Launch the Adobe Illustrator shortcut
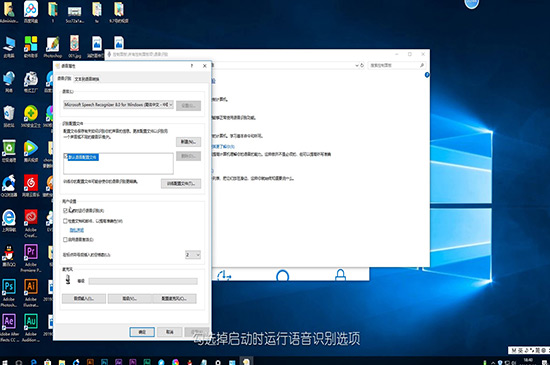This screenshot has width=550, height=365. coord(31,293)
